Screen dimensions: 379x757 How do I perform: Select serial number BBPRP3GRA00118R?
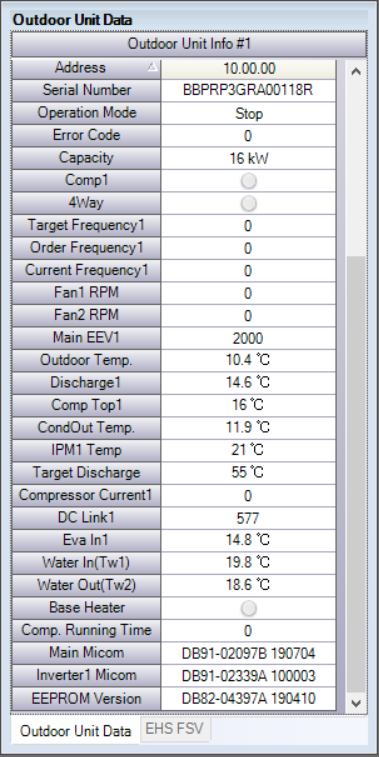248,91
